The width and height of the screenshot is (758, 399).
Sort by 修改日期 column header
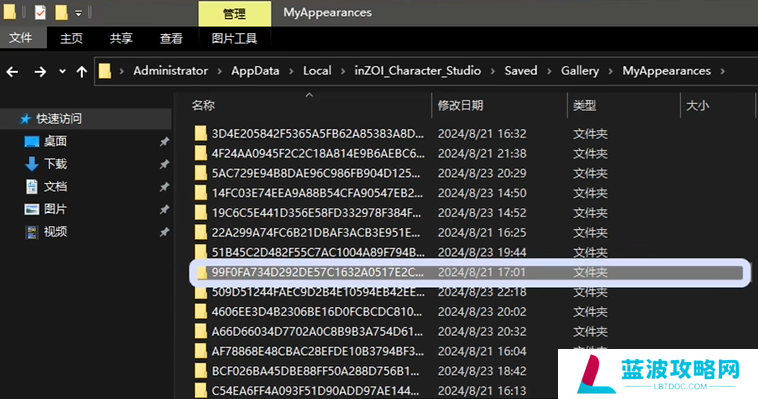[460, 105]
